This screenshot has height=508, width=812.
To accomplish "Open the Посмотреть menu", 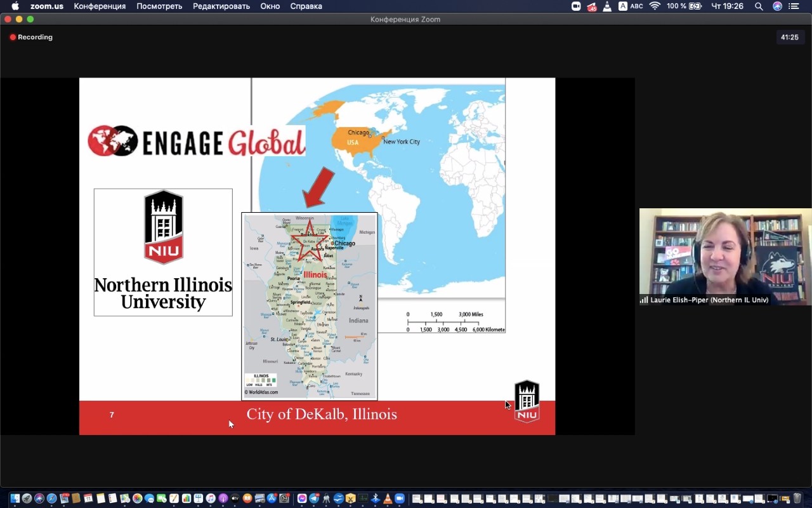I will (159, 6).
